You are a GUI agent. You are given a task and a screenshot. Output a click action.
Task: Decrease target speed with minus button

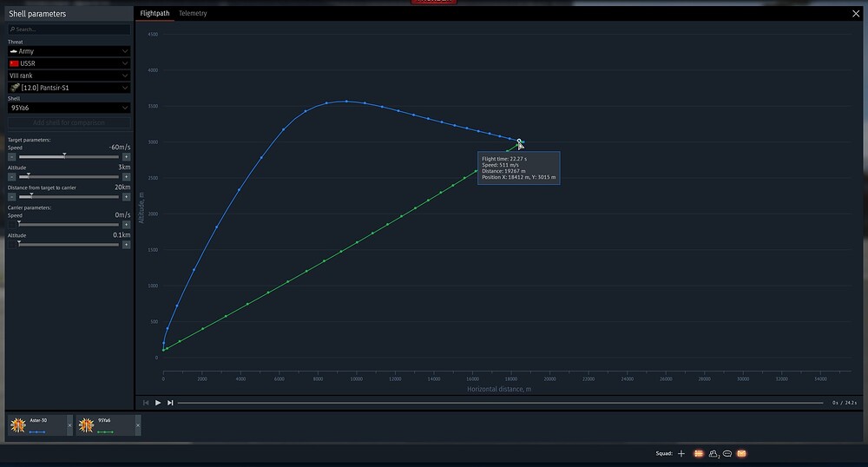click(11, 157)
